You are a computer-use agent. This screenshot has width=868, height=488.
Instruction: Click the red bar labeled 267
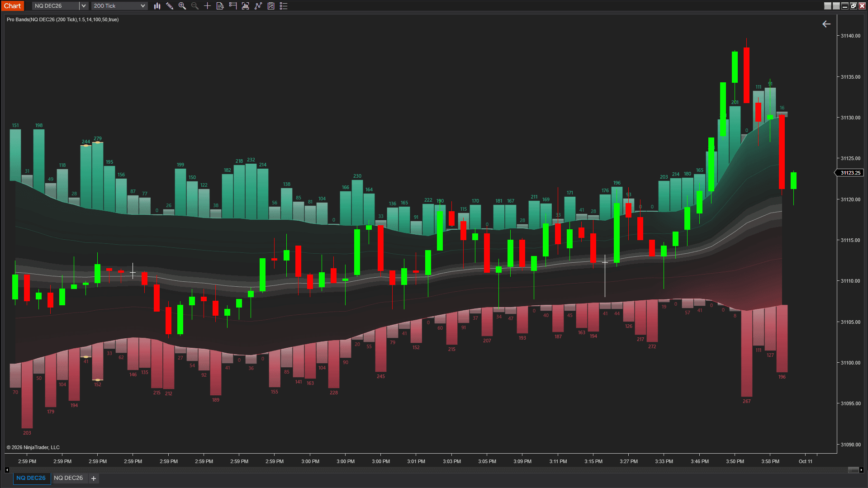pyautogui.click(x=747, y=354)
